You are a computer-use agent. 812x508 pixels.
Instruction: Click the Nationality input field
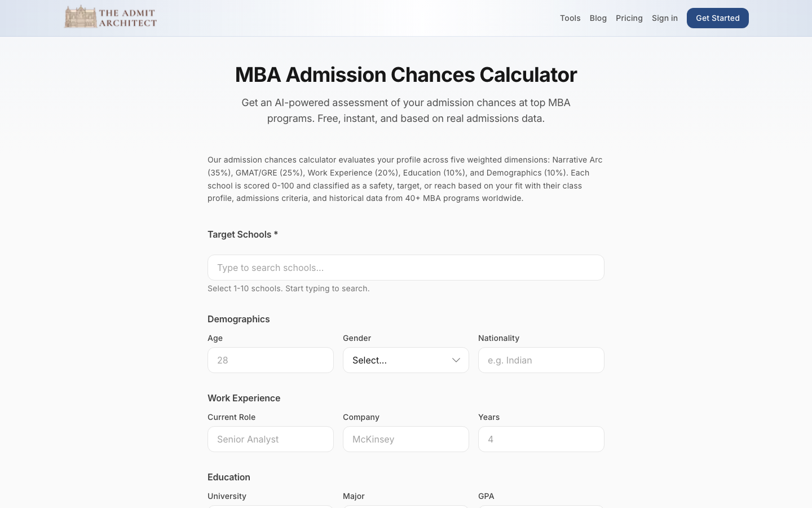click(x=541, y=360)
